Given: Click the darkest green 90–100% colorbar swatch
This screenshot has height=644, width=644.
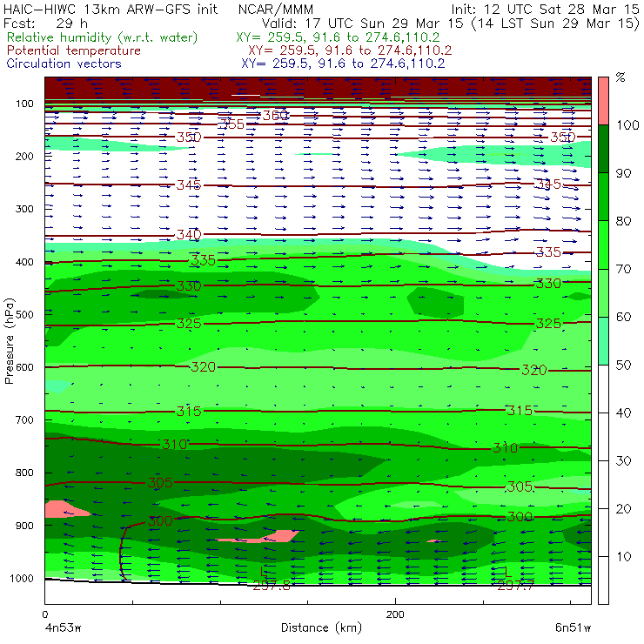Looking at the screenshot, I should pos(603,149).
